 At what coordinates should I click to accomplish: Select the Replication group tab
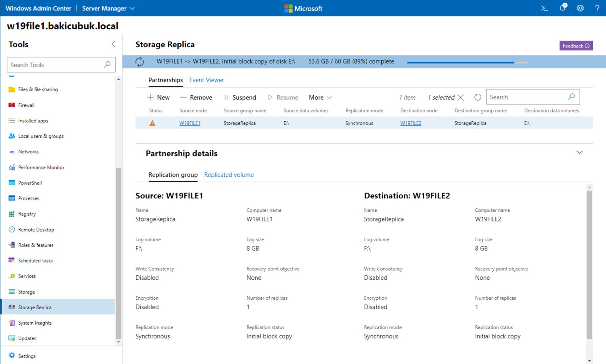(173, 175)
